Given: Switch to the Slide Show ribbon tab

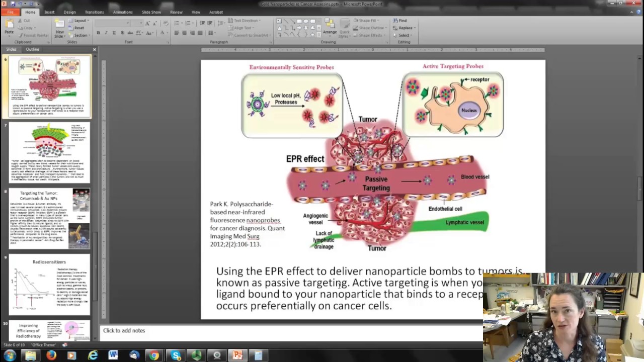Looking at the screenshot, I should [151, 12].
